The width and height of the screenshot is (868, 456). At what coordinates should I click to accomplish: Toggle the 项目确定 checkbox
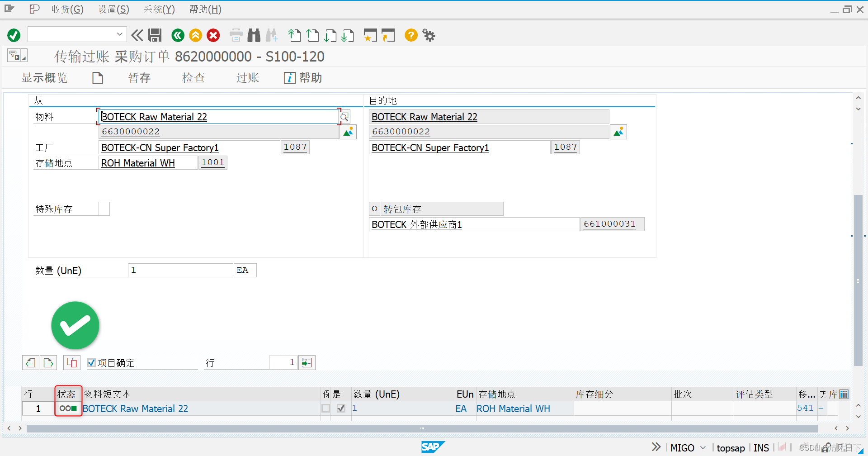91,362
